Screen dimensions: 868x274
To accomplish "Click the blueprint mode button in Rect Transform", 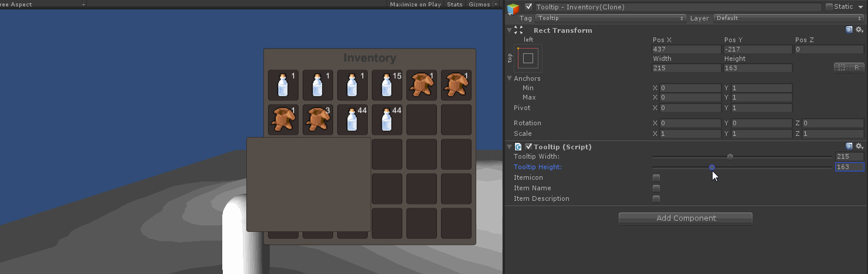I will point(842,68).
